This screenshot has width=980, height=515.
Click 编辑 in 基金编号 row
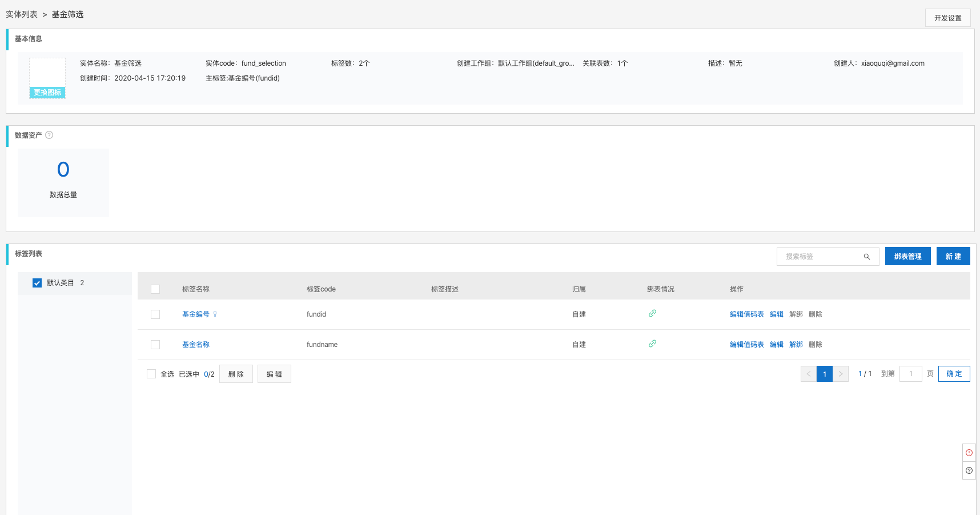pyautogui.click(x=777, y=314)
